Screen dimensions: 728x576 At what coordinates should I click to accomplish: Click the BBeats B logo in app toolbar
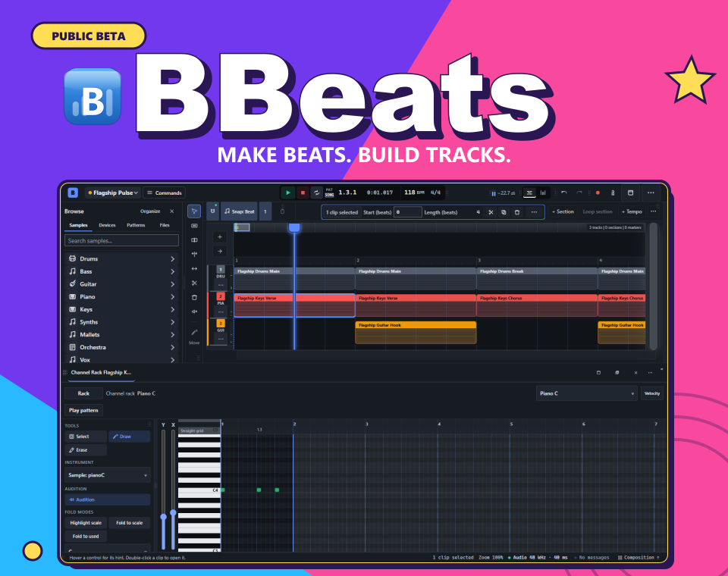tap(73, 193)
